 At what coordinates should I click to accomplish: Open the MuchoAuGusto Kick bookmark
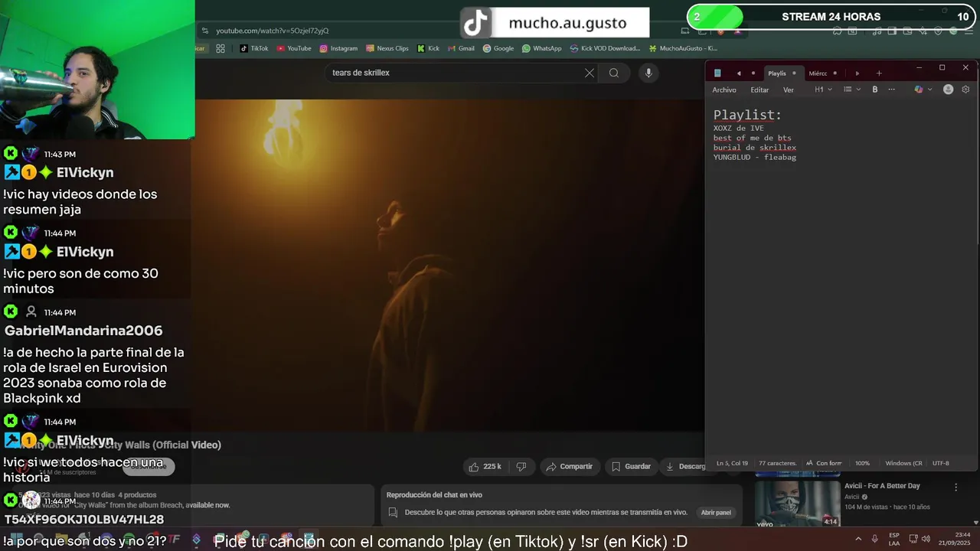(683, 48)
